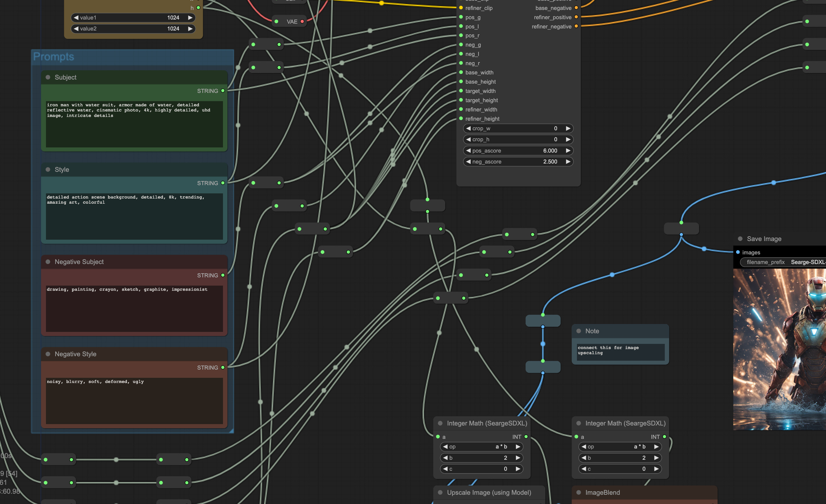Decrease crop_w with left arrow
This screenshot has height=504, width=826.
(468, 128)
